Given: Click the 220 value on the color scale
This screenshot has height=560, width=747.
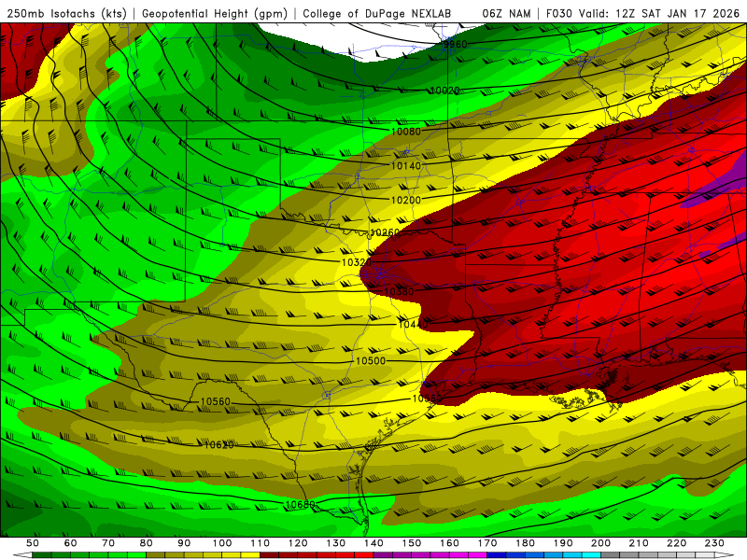Looking at the screenshot, I should pos(676,543).
